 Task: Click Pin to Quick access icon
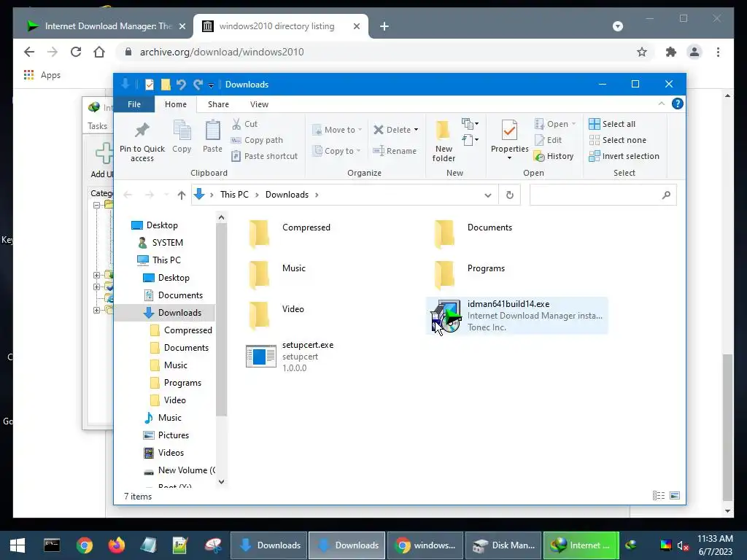click(x=142, y=130)
